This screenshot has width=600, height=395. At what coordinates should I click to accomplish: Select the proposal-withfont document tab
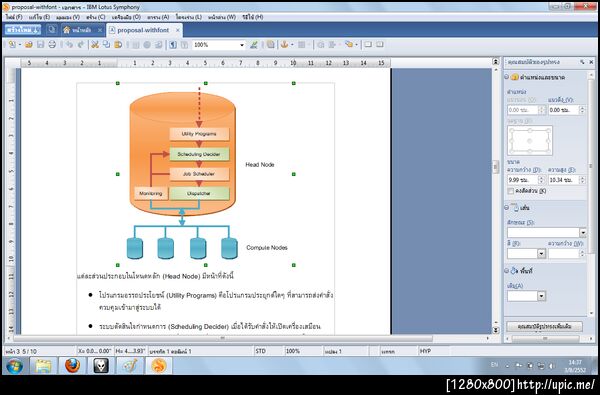tap(144, 30)
